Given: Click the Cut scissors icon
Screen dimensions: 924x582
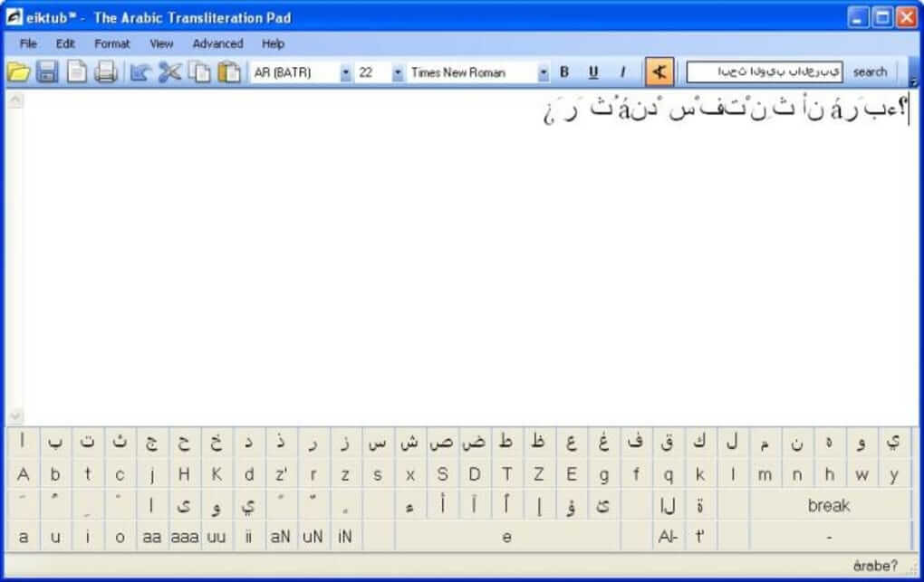Looking at the screenshot, I should click(x=169, y=72).
